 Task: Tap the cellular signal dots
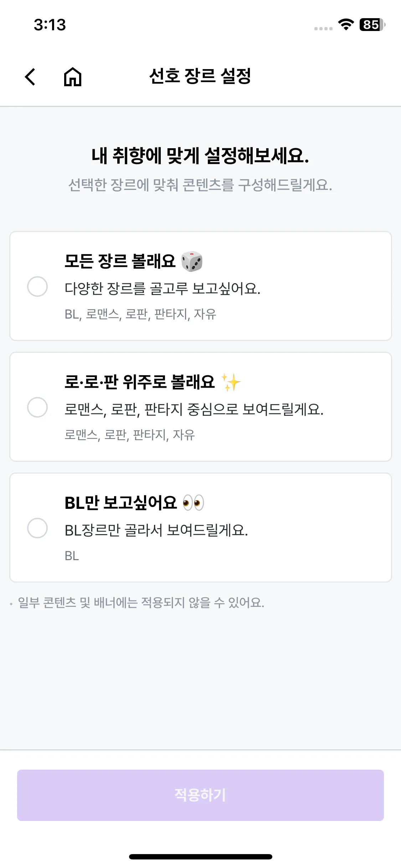click(323, 29)
